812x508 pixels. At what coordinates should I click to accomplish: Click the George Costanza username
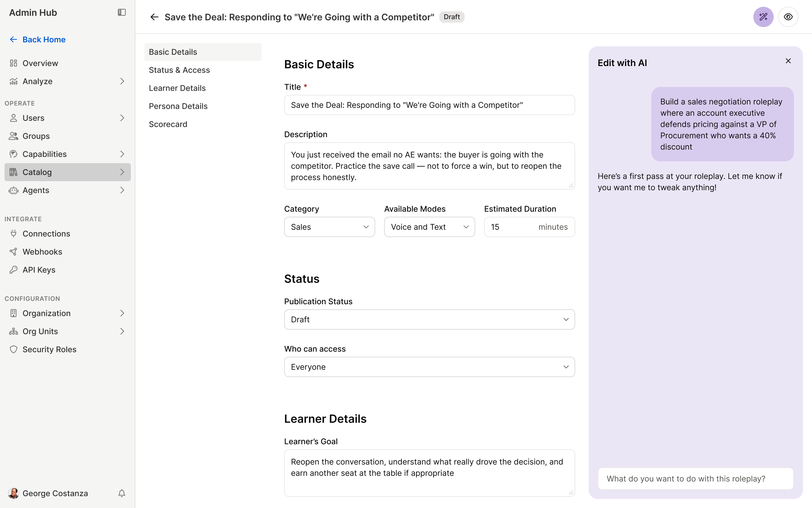click(55, 493)
